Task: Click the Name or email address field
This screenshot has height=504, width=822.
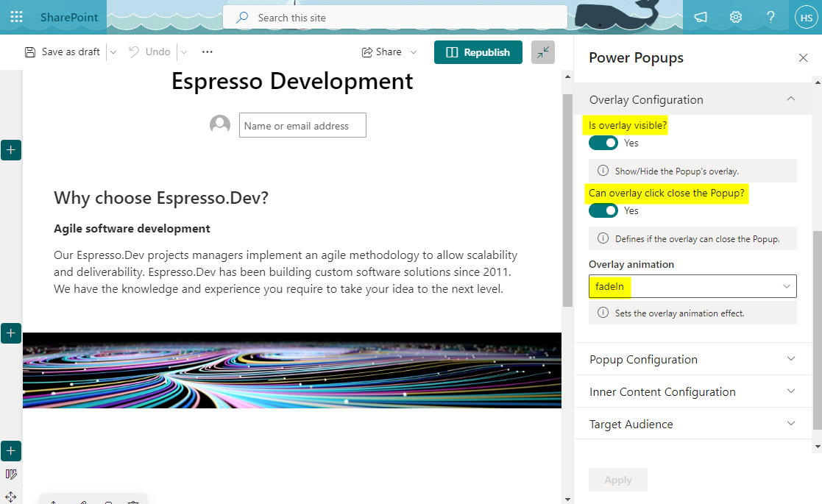Action: point(302,125)
